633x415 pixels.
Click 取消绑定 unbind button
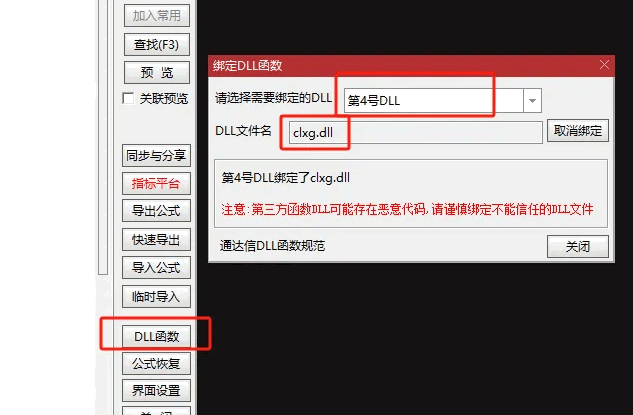(578, 130)
